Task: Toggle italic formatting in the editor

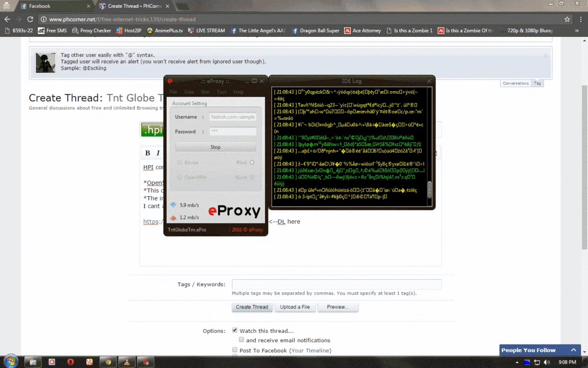Action: point(158,153)
